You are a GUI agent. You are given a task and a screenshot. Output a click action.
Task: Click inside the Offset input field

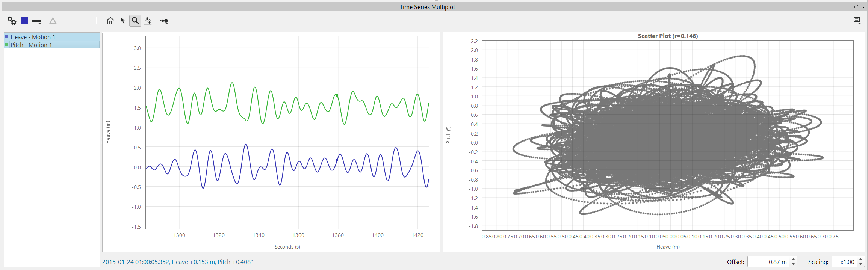coord(768,262)
